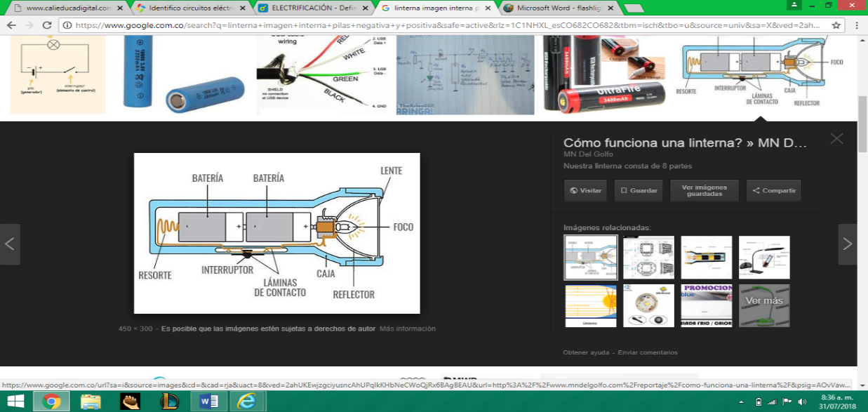Screen dimensions: 868x412
Task: Show hidden system tray icons
Action: pos(740,402)
